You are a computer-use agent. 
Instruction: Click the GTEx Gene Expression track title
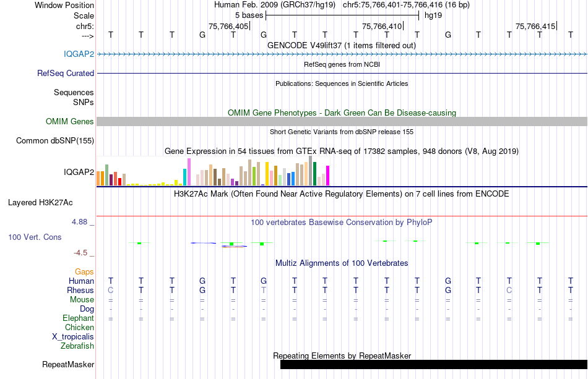pyautogui.click(x=342, y=151)
